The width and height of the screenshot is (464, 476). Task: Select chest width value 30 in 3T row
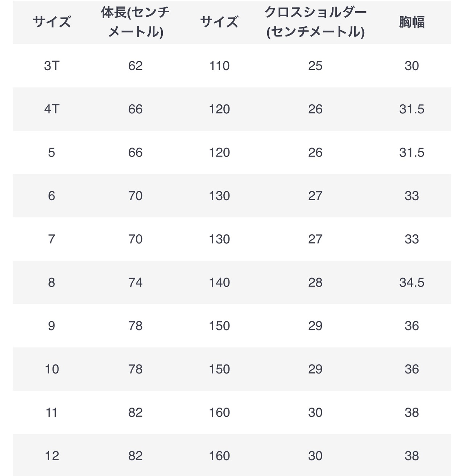click(412, 66)
